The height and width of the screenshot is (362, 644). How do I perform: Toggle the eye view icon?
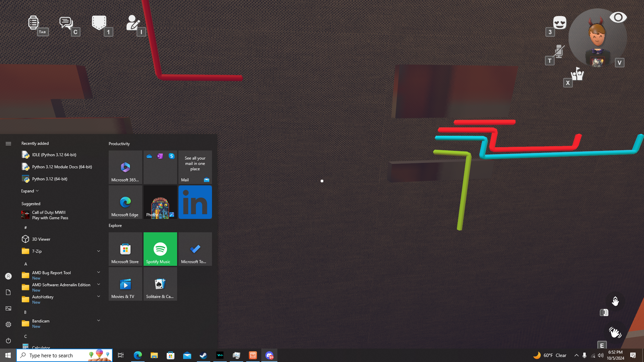click(618, 17)
